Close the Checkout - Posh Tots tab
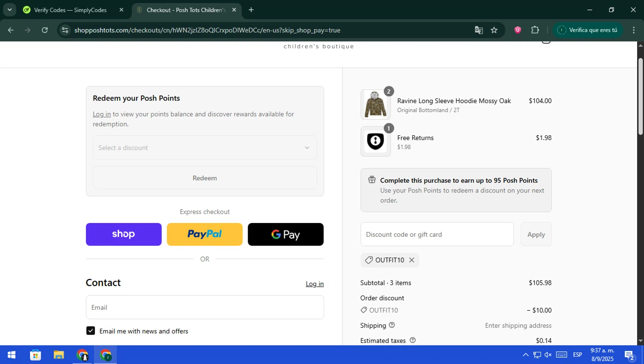 coord(234,10)
